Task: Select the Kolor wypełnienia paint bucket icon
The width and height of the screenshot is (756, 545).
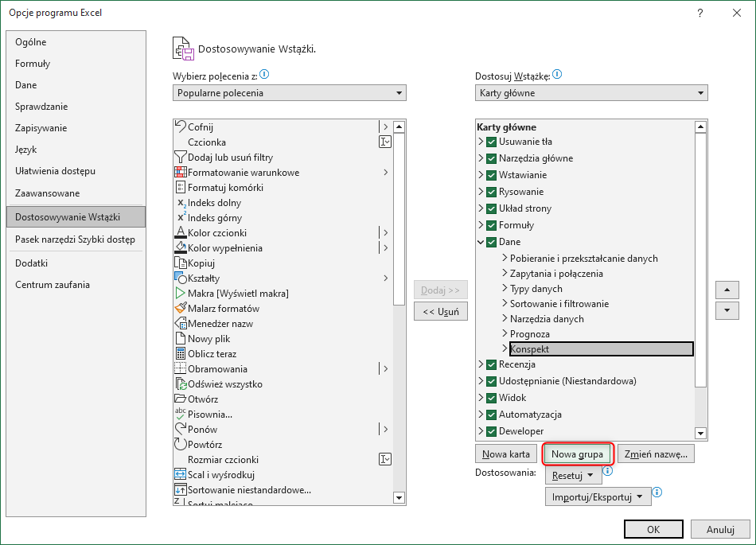Action: coord(180,248)
